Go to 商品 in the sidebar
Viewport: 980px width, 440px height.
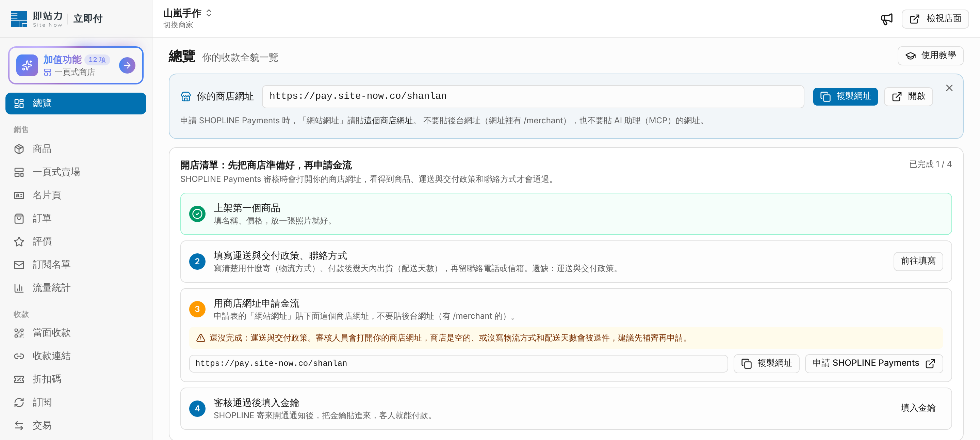point(76,149)
